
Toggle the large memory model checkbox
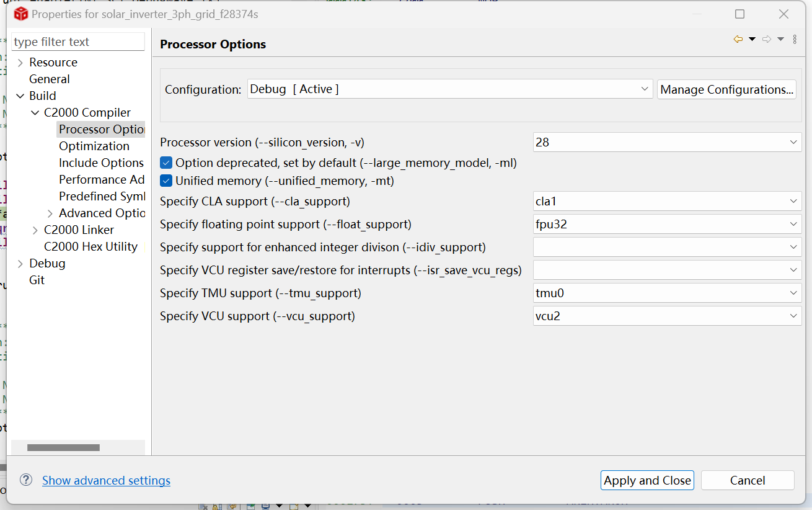point(166,163)
